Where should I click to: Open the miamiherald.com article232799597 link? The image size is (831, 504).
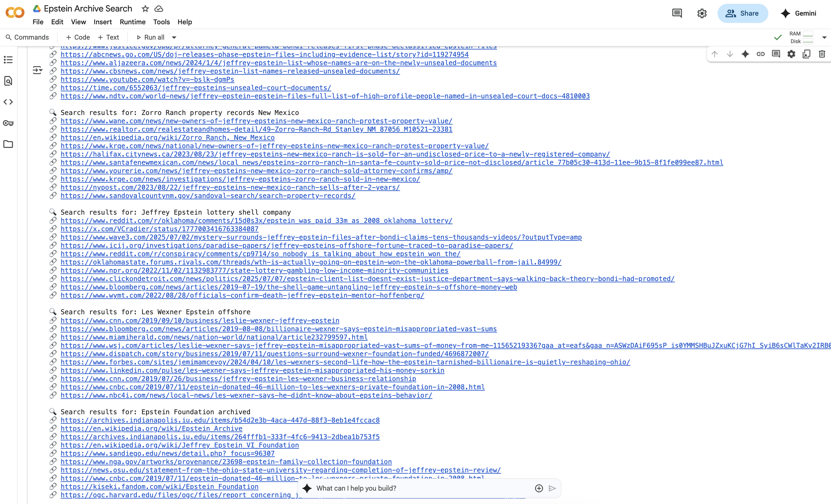pyautogui.click(x=214, y=337)
